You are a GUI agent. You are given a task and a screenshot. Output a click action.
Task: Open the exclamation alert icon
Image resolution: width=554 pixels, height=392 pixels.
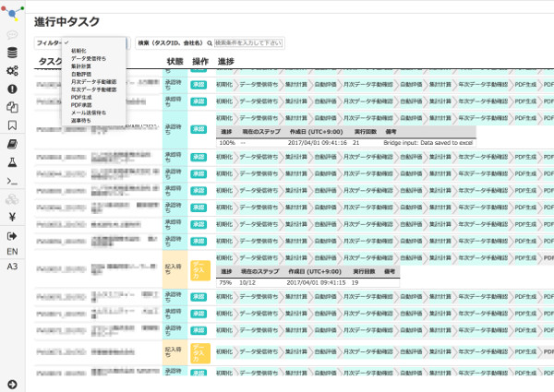click(12, 89)
